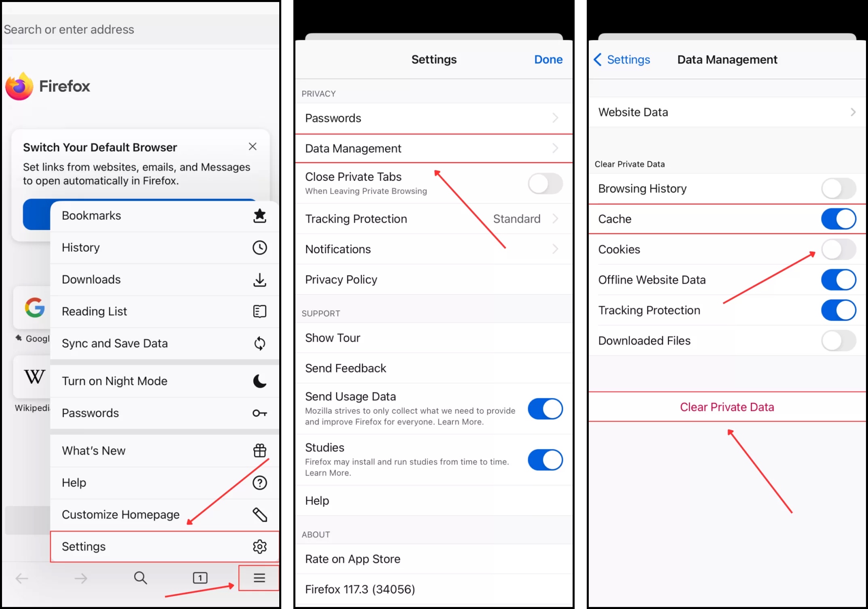Viewport: 868px width, 609px height.
Task: Expand Tracking Protection settings
Action: tap(432, 219)
